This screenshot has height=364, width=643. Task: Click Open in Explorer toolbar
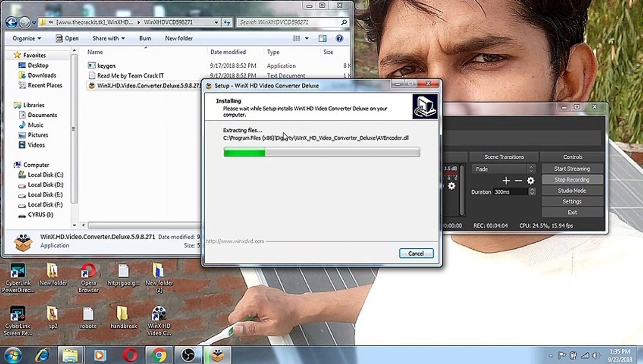point(67,38)
